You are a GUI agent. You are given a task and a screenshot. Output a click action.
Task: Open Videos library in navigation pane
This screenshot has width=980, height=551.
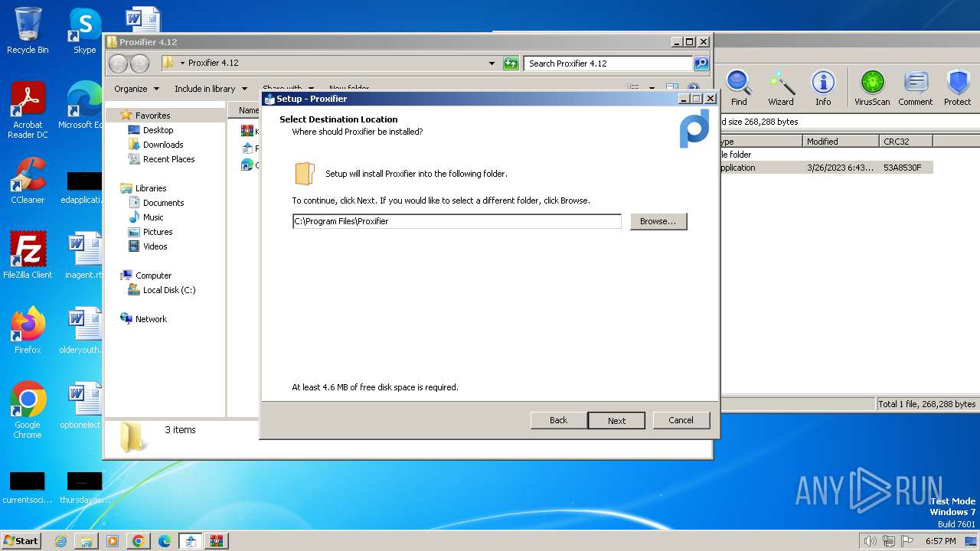pyautogui.click(x=155, y=246)
